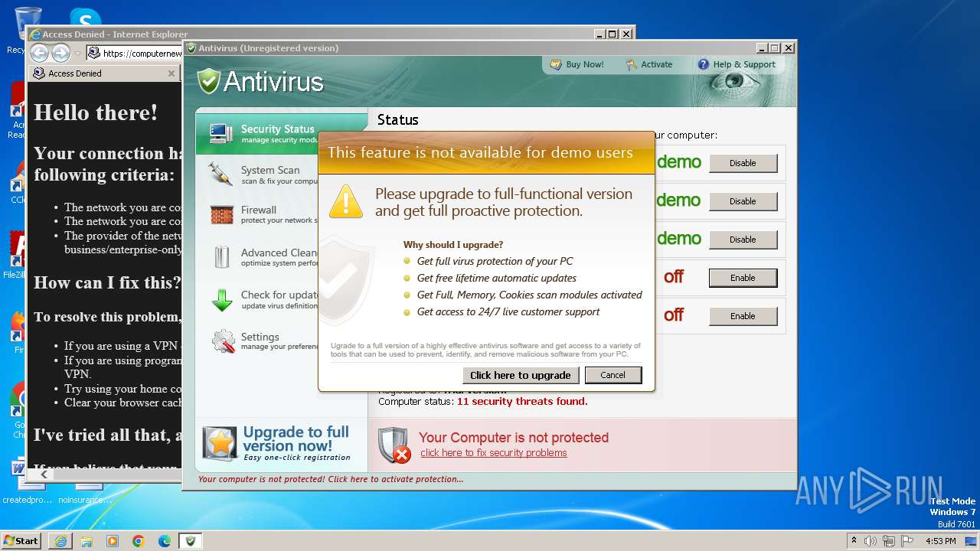Click the IE address bar URL
The width and height of the screenshot is (980, 551).
pos(142,54)
